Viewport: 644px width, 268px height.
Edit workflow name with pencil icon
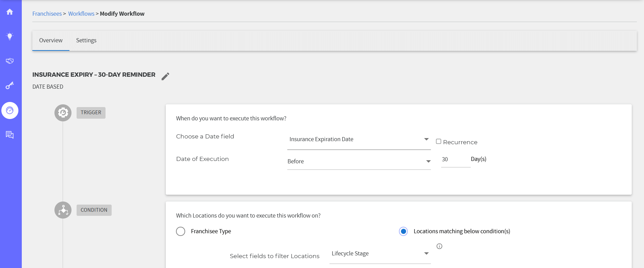[165, 76]
